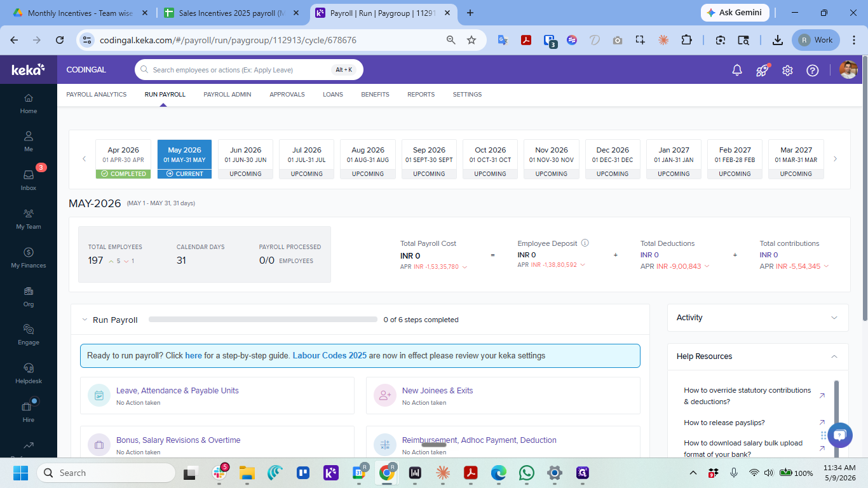Open notifications bell icon

(737, 71)
